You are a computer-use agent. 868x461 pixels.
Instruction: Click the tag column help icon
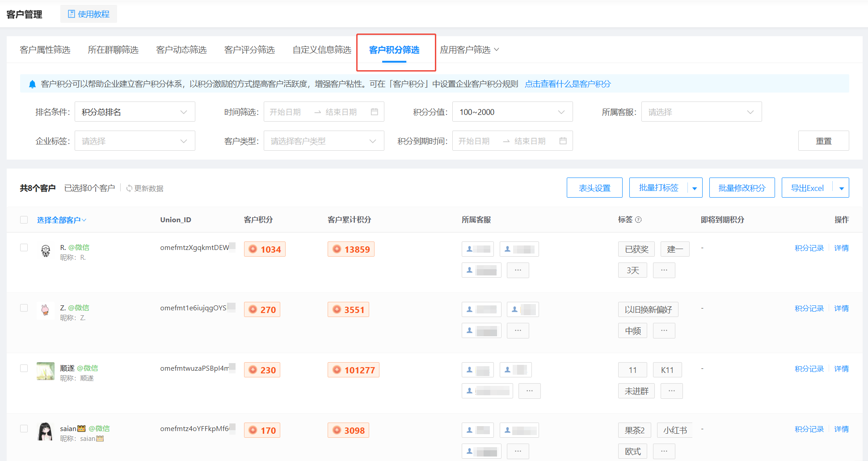point(638,220)
